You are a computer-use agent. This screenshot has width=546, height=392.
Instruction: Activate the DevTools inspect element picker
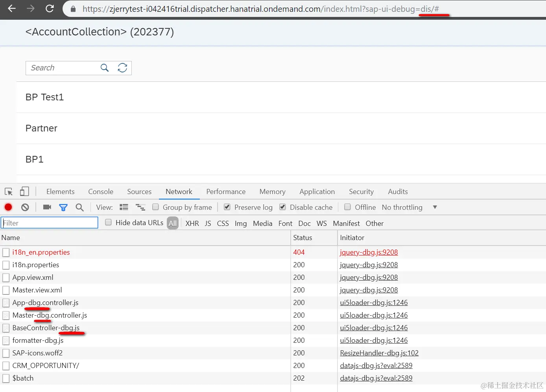coord(9,192)
